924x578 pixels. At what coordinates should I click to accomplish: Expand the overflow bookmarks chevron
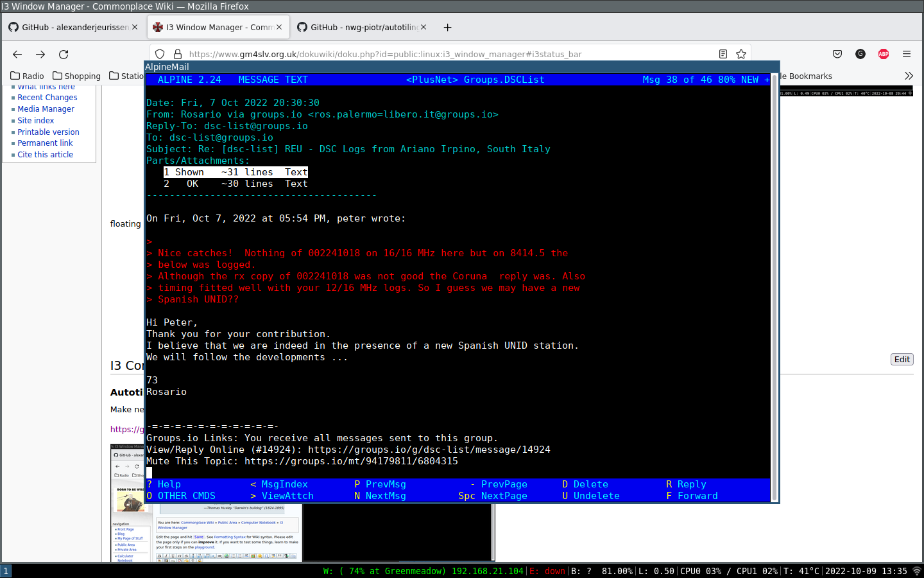[x=909, y=75]
